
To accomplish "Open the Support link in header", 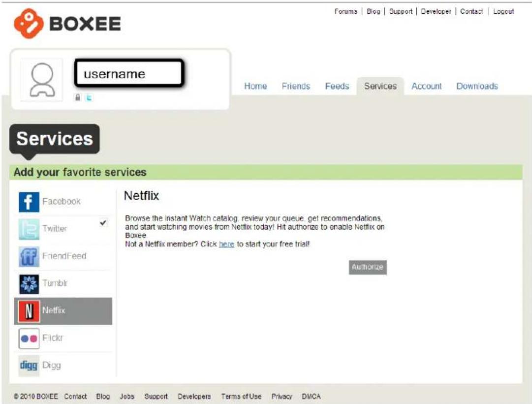I will 401,11.
